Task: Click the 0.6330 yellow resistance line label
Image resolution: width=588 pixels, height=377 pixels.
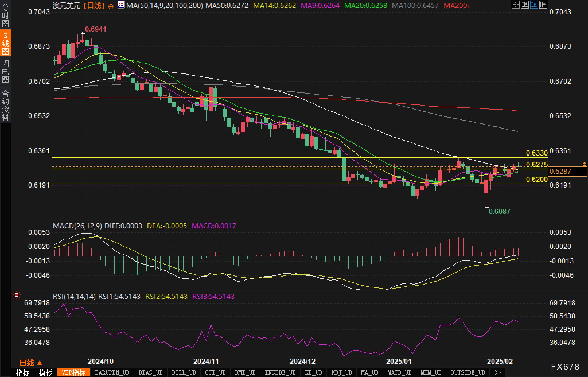Action: click(537, 153)
